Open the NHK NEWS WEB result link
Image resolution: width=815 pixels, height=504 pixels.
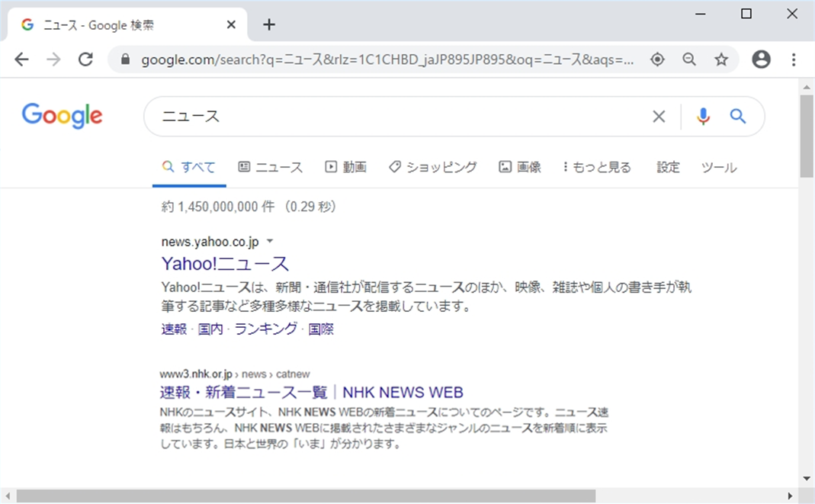pyautogui.click(x=311, y=392)
